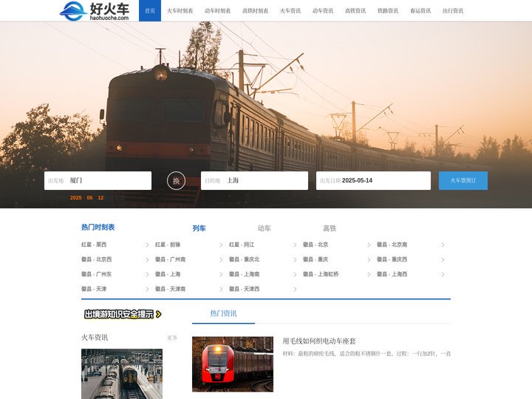
Task: Click the chevron beside 徽县 - 广州南
Action: point(221,259)
